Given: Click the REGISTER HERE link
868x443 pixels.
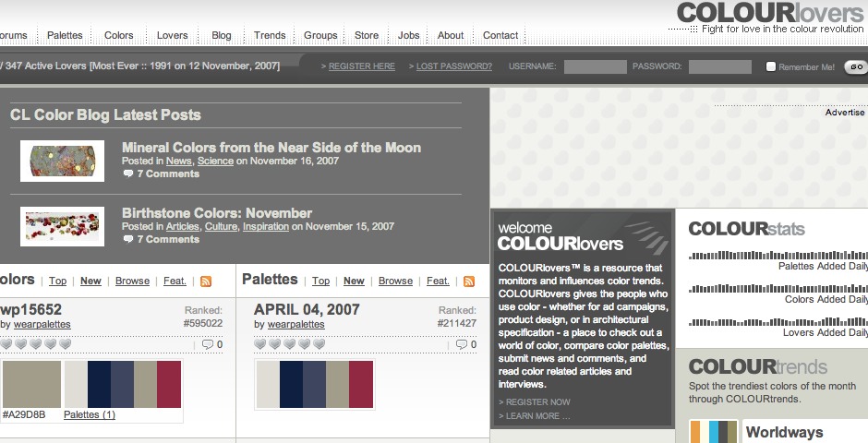Looking at the screenshot, I should 362,66.
